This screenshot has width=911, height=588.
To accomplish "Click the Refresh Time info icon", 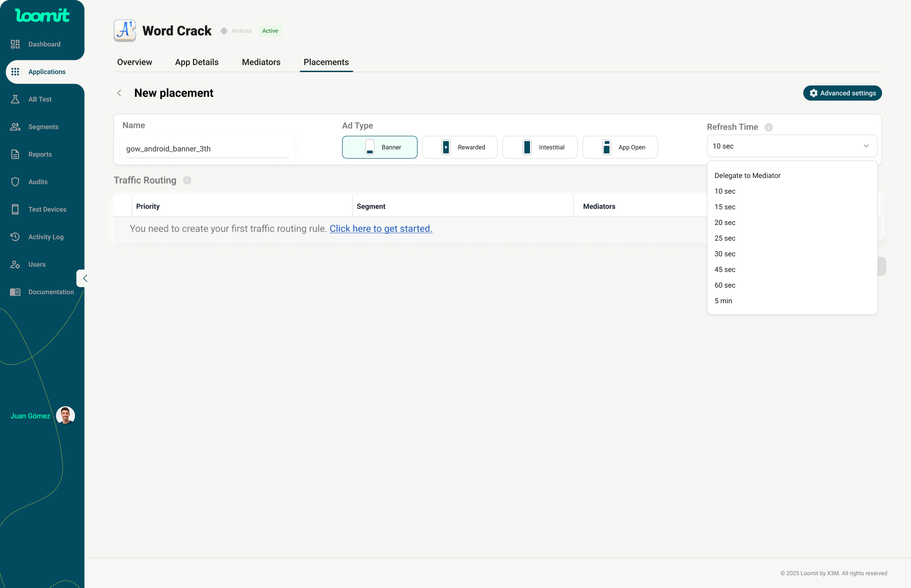I will coord(769,127).
